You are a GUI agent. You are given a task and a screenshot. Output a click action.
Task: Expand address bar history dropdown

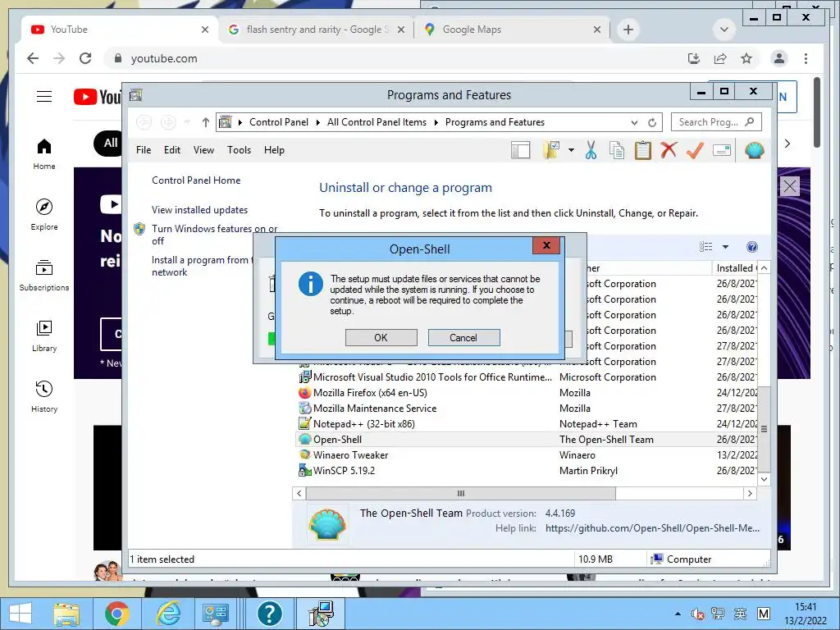634,123
